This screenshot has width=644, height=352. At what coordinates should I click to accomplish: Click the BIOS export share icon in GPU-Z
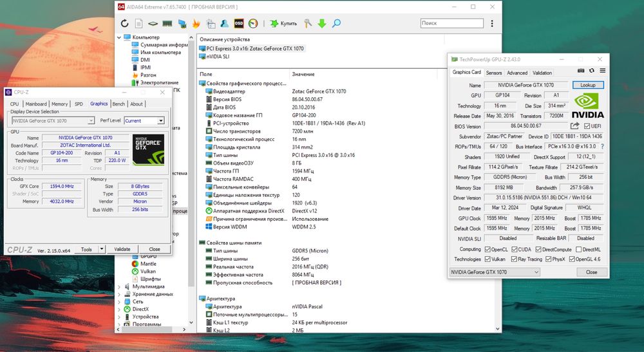pyautogui.click(x=574, y=125)
